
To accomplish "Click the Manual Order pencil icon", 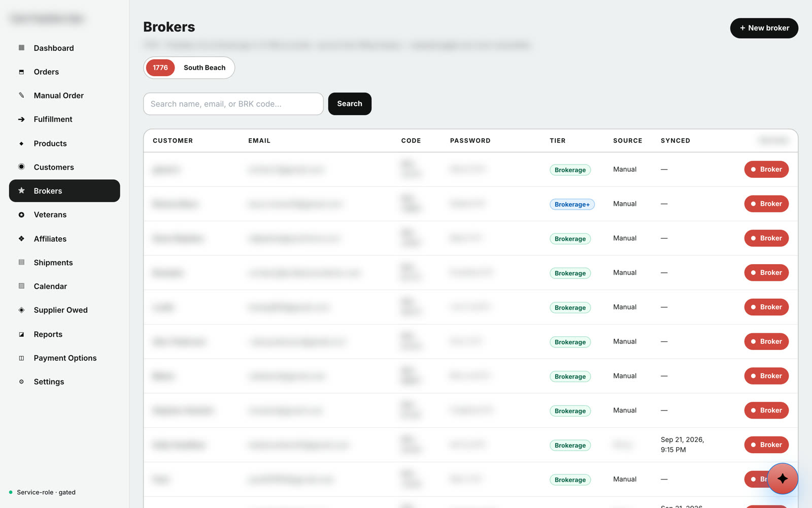I will (x=21, y=96).
